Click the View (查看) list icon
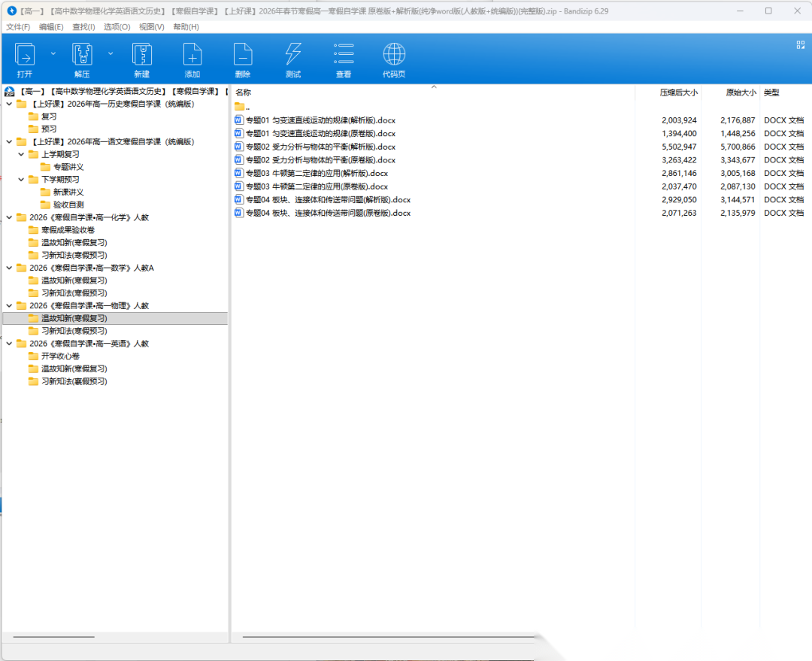 [344, 55]
